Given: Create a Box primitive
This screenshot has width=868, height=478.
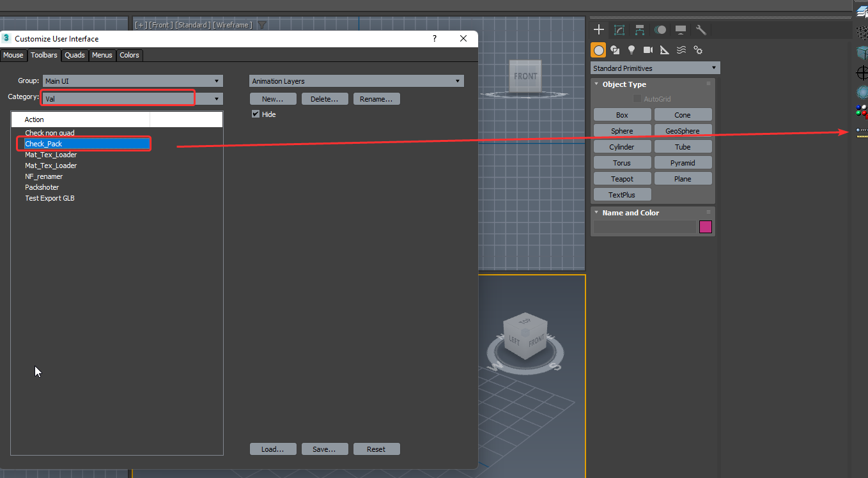Looking at the screenshot, I should (x=623, y=115).
